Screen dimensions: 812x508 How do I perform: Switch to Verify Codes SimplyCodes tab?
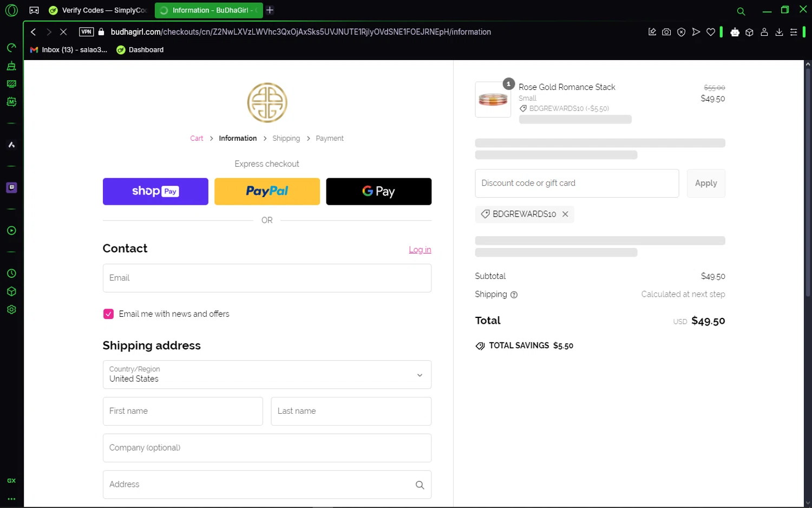click(97, 10)
